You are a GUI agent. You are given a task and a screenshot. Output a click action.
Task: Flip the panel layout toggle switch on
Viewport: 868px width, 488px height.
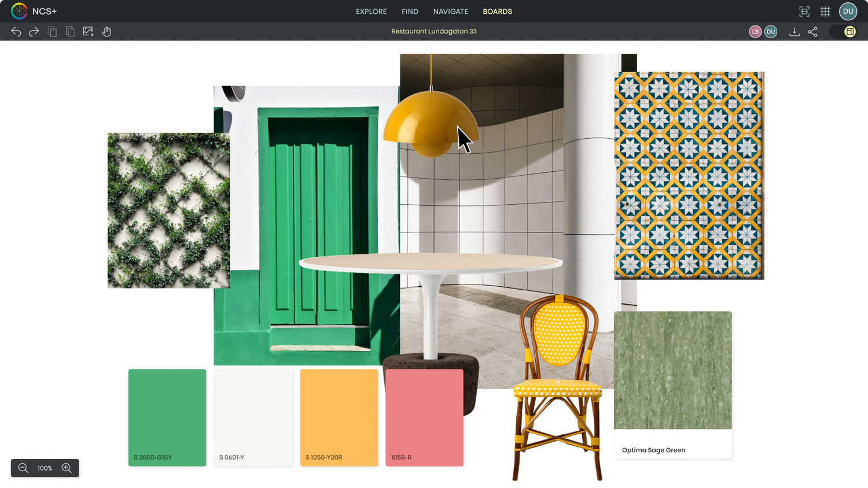(845, 32)
